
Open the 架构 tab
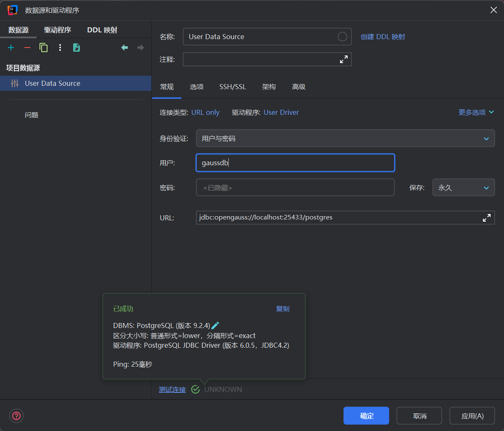coord(269,87)
